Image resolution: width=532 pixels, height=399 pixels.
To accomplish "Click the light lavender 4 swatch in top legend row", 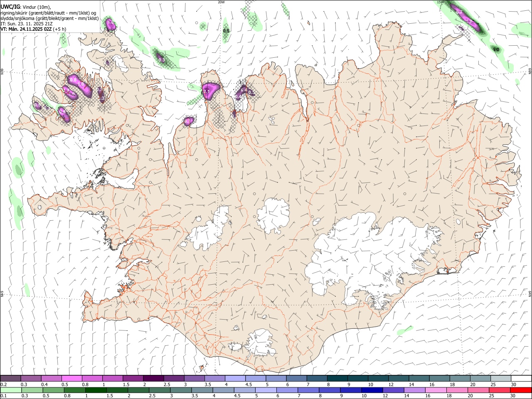I will 235,379.
